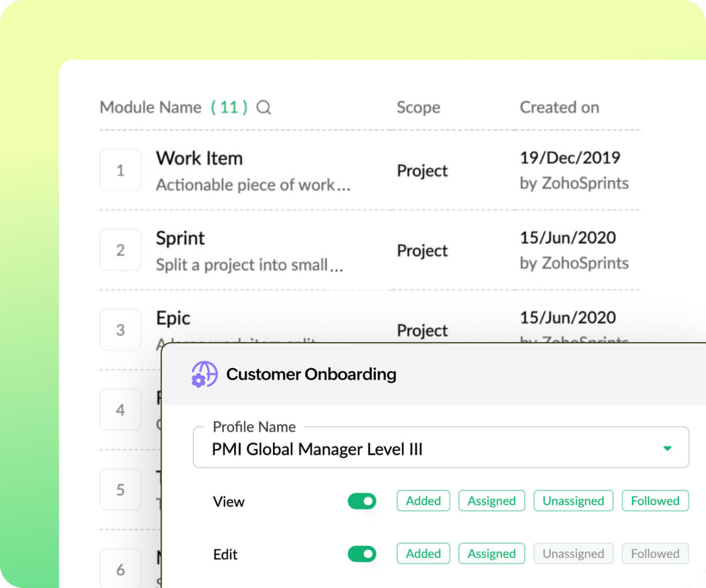Sort by the Created on column header

click(x=559, y=108)
